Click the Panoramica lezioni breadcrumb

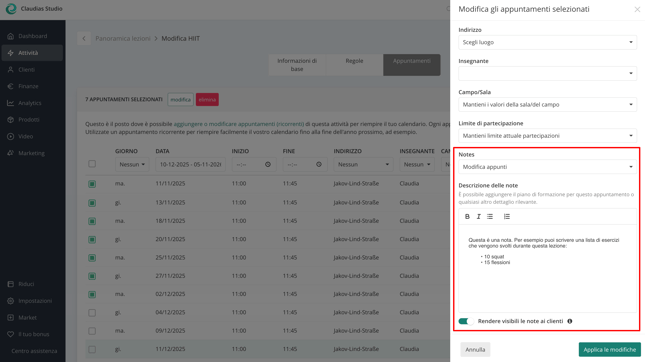[x=123, y=39]
